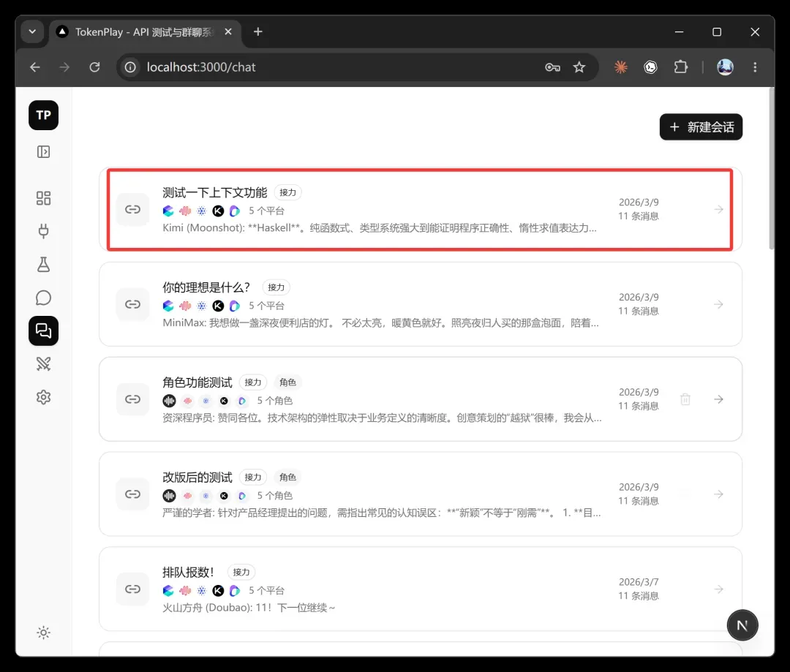This screenshot has width=790, height=672.
Task: Click the link icon of 你的理想是什么？
Action: 132,304
